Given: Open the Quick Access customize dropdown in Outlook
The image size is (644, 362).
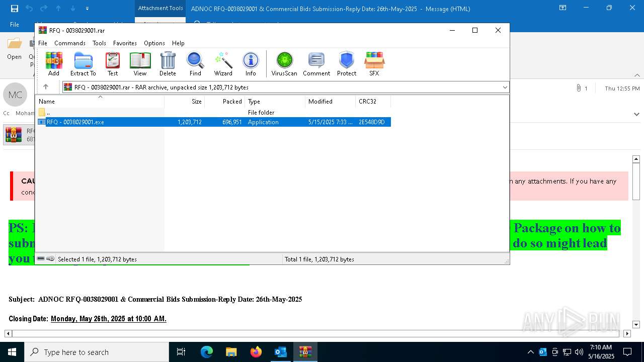Looking at the screenshot, I should (88, 9).
